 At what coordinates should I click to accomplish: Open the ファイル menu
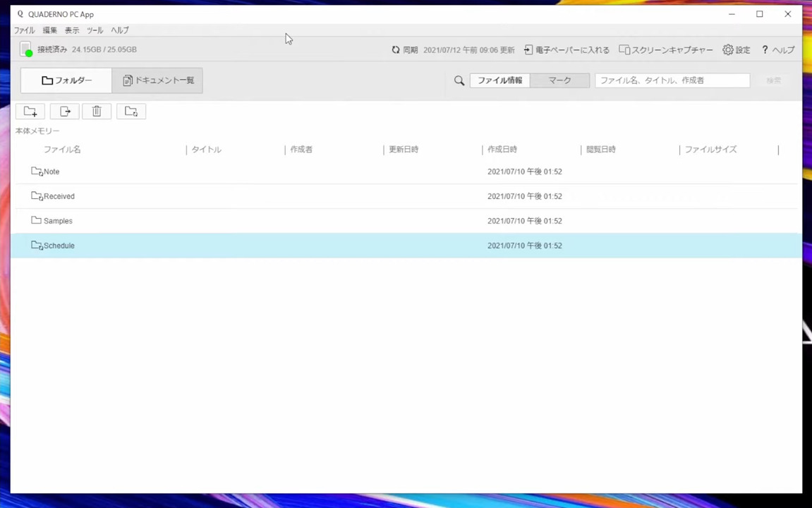coord(25,30)
